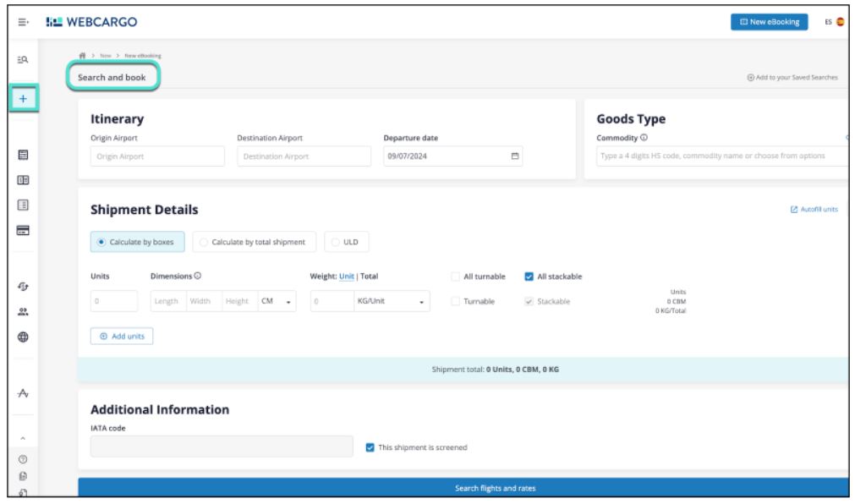Click the New eBooking button
The image size is (855, 504).
[x=769, y=21]
